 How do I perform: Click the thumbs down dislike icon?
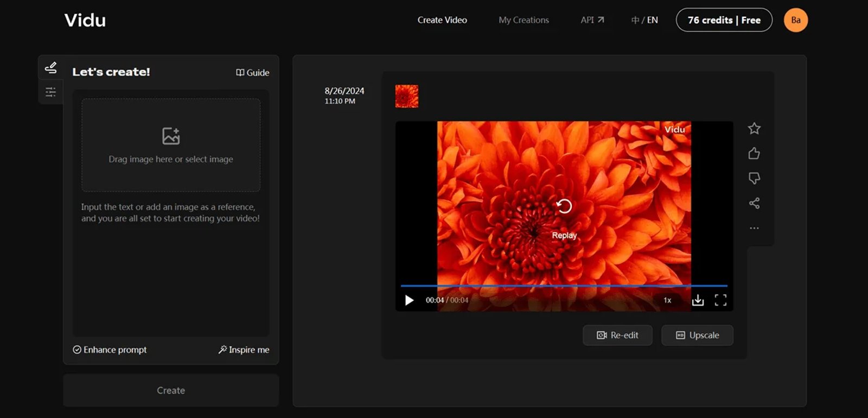tap(754, 178)
